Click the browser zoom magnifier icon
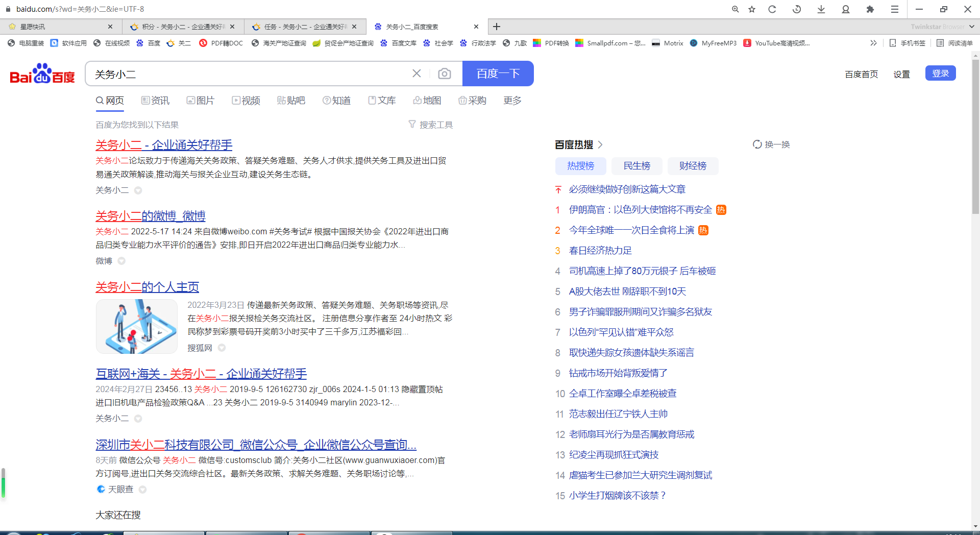 tap(735, 9)
